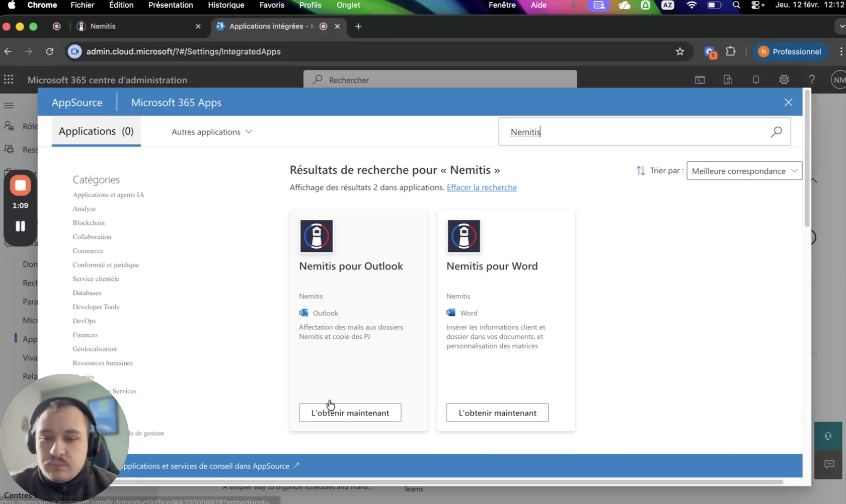Screen dimensions: 846x504
Task: Open the Historique menu in the menu bar
Action: [x=226, y=5]
